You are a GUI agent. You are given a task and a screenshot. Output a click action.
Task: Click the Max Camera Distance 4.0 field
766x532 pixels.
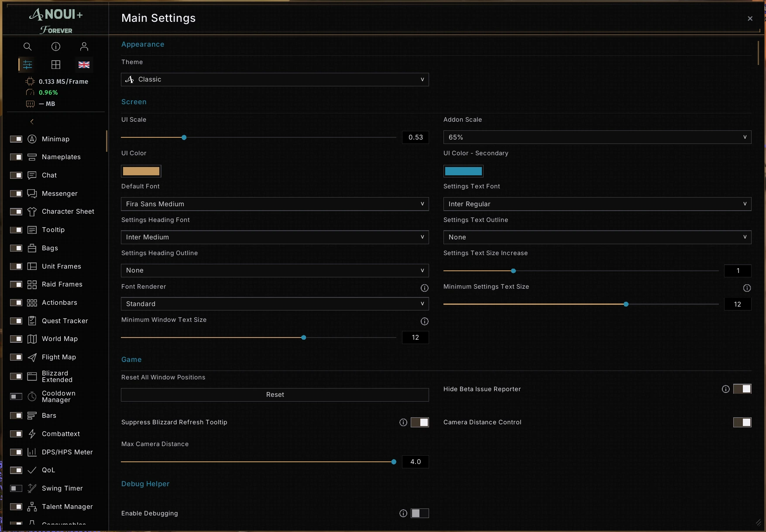coord(416,462)
